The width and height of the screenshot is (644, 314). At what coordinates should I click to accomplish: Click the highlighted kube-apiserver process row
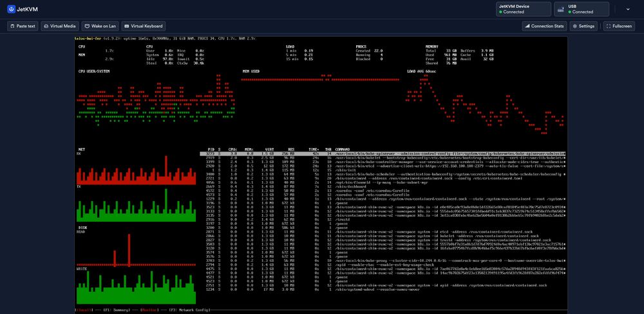[383, 153]
